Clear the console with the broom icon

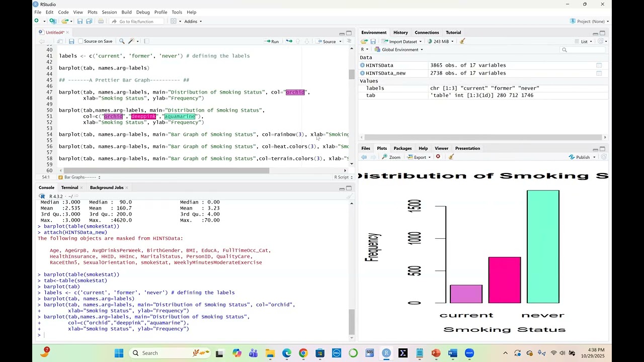[x=349, y=196]
